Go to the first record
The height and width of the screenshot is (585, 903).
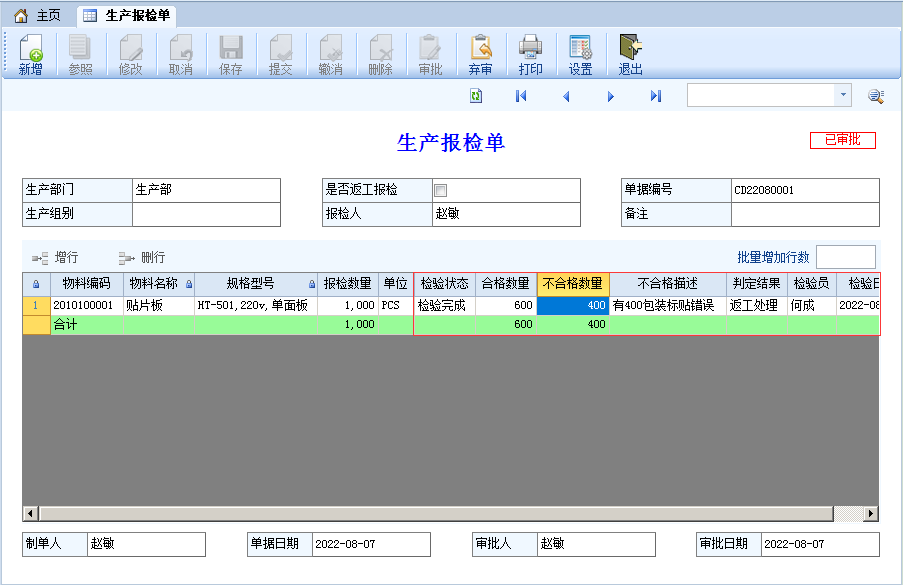coord(521,96)
